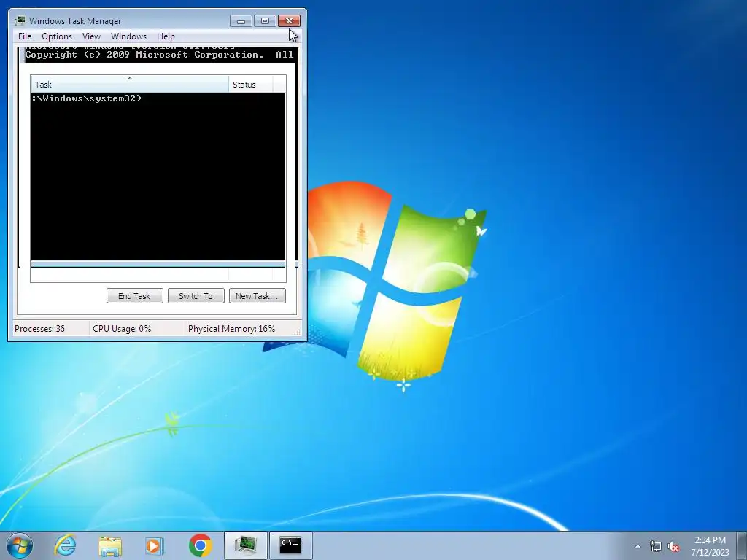Click the Copyright 2009 Microsoft Corporation line
The width and height of the screenshot is (747, 560).
point(159,55)
